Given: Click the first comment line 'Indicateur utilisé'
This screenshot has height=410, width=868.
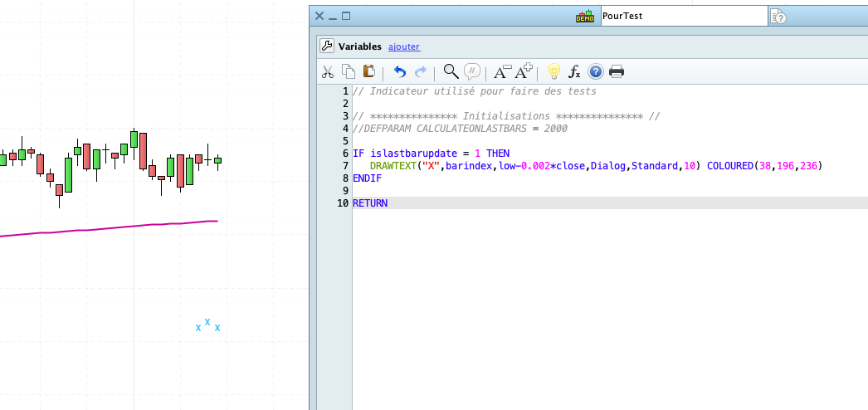Looking at the screenshot, I should click(475, 90).
